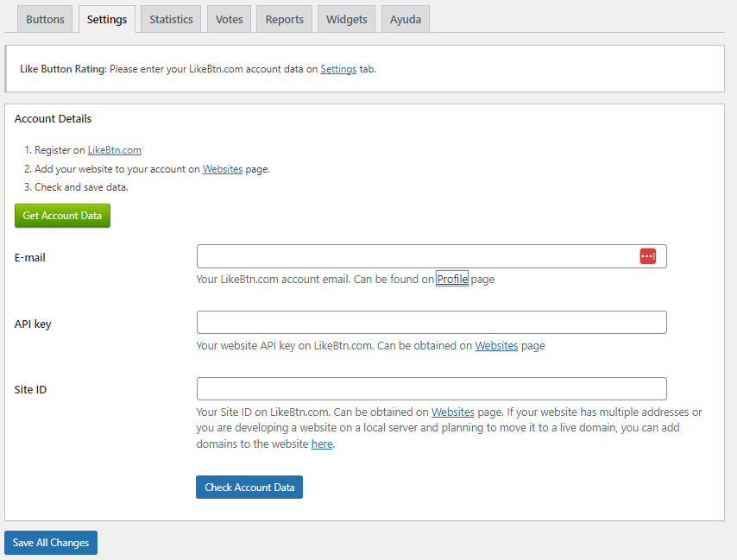The height and width of the screenshot is (560, 737).
Task: Open the Votes tab
Action: click(x=229, y=19)
